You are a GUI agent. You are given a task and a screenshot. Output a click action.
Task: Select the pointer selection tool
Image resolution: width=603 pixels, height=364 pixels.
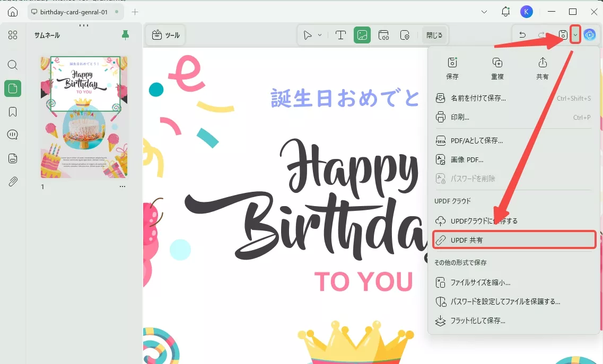tap(308, 35)
